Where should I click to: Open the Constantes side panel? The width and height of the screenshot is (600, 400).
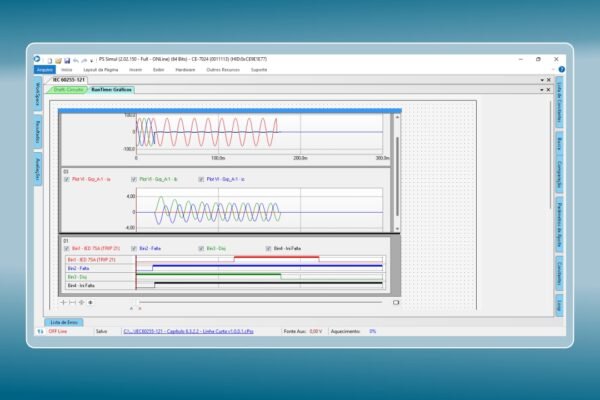(x=559, y=274)
